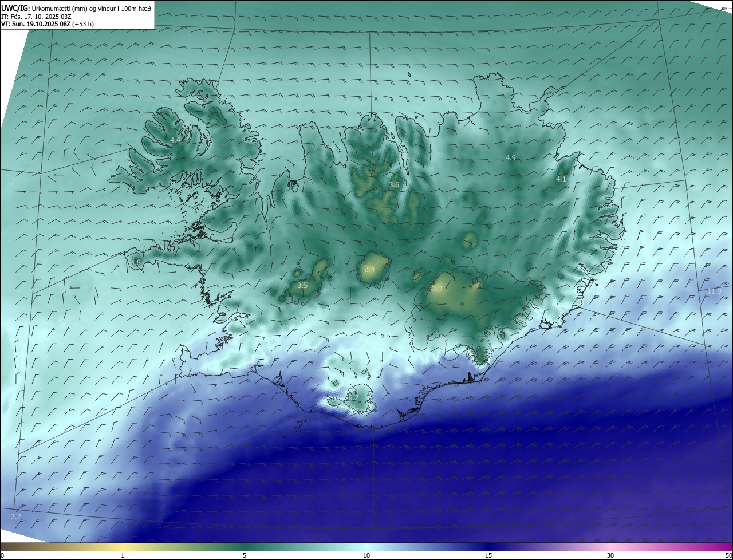Click the '4.1' value label on the map
Viewport: 733px width, 560px height.
point(561,179)
